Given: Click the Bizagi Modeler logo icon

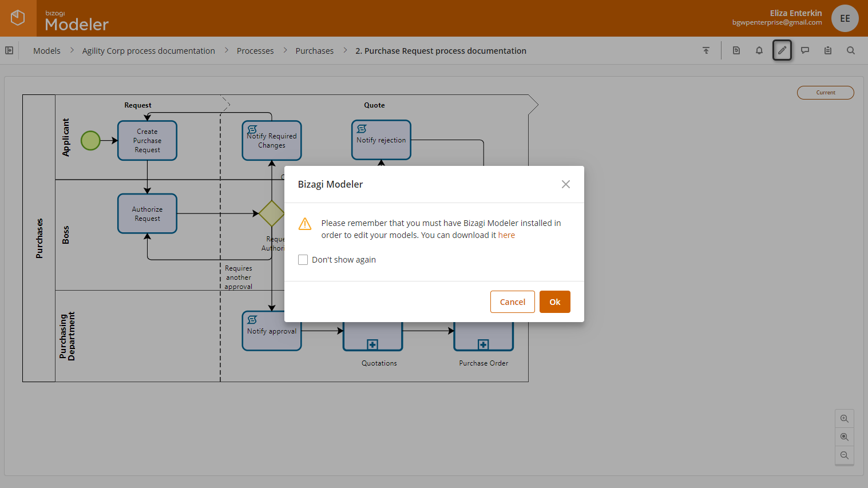Looking at the screenshot, I should [x=18, y=18].
